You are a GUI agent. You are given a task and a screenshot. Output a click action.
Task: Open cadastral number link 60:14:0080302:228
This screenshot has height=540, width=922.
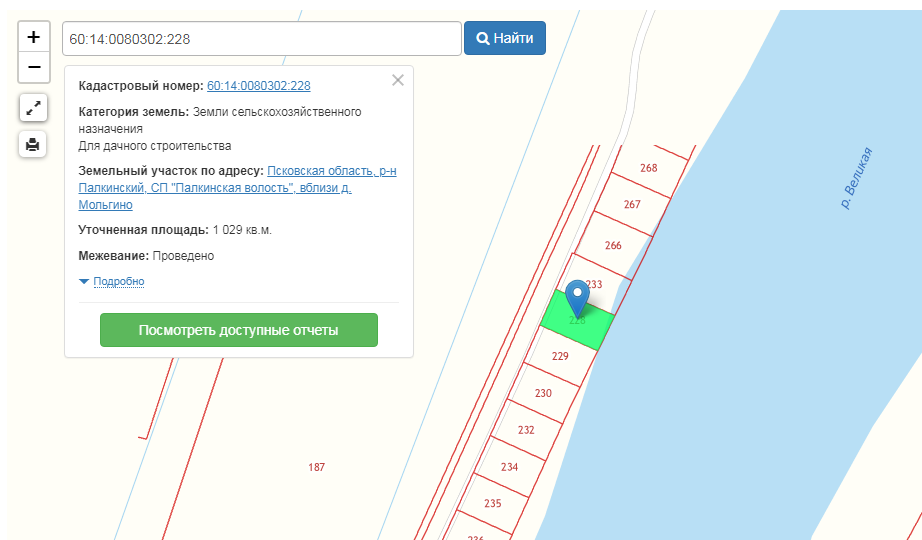click(259, 86)
